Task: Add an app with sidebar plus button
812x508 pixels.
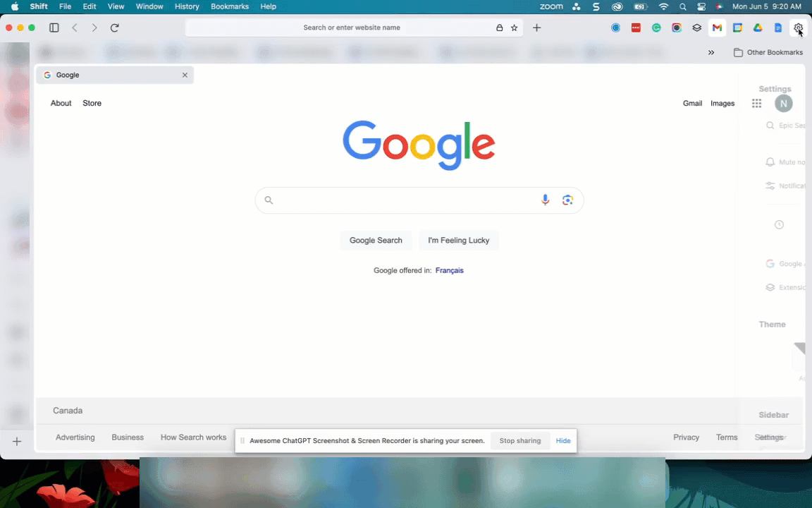Action: (17, 441)
